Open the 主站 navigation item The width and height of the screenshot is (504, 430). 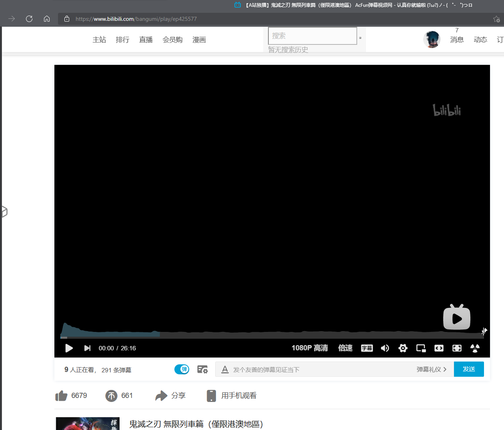tap(99, 40)
